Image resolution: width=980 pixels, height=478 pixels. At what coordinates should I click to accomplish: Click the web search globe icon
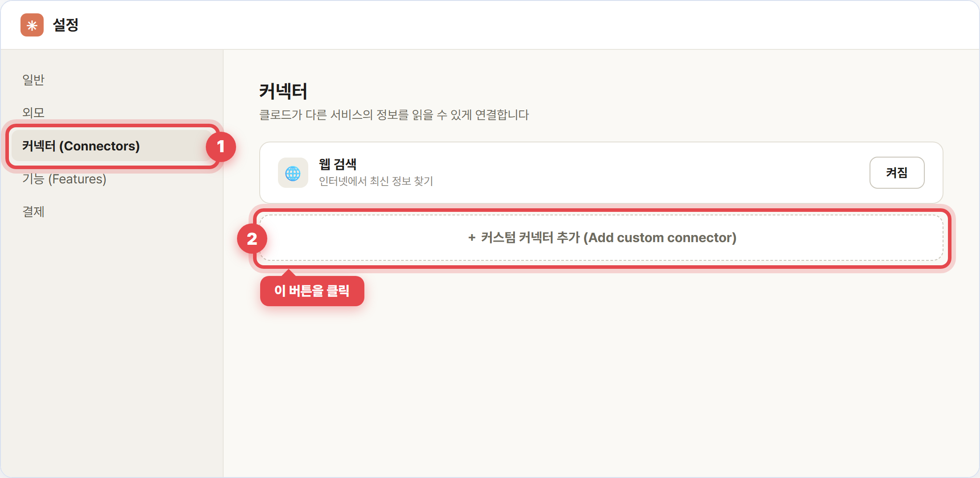click(x=293, y=173)
